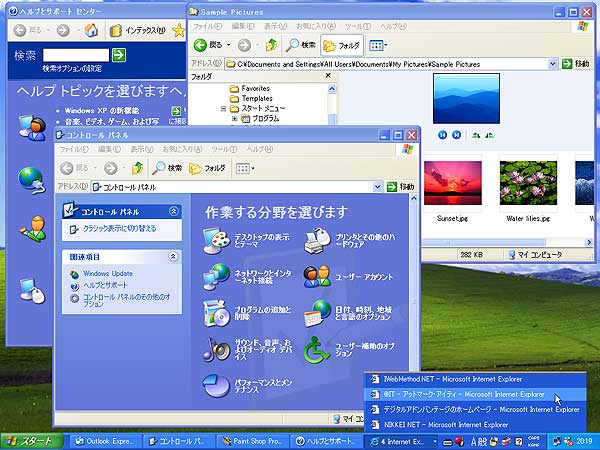Open address bar dropdown in Control Panel

[x=377, y=187]
